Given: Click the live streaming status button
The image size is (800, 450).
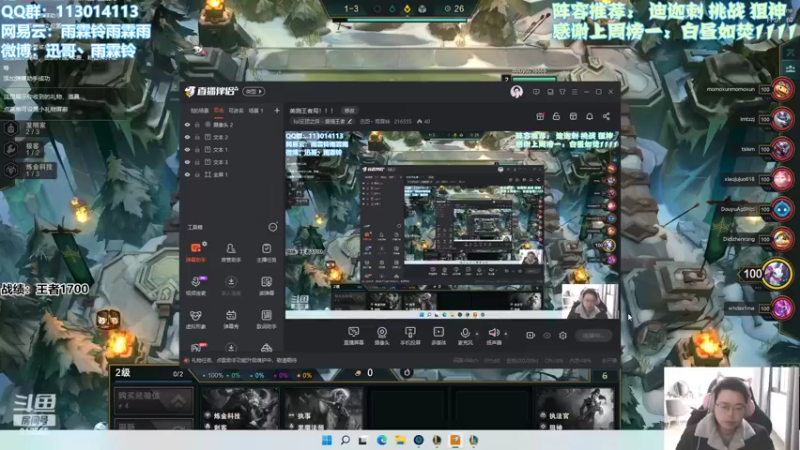Looking at the screenshot, I should (x=593, y=335).
